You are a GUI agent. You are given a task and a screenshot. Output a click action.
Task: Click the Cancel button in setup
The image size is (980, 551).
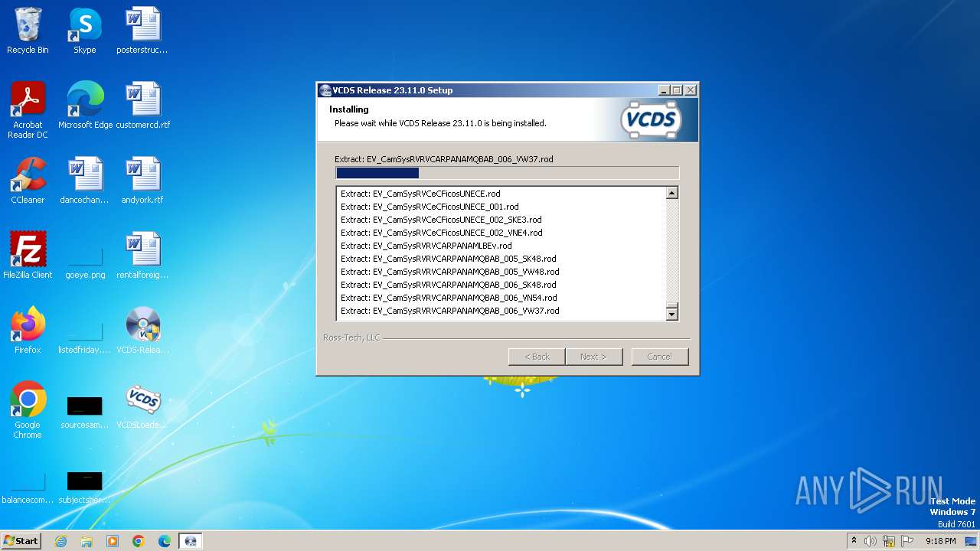pos(659,357)
